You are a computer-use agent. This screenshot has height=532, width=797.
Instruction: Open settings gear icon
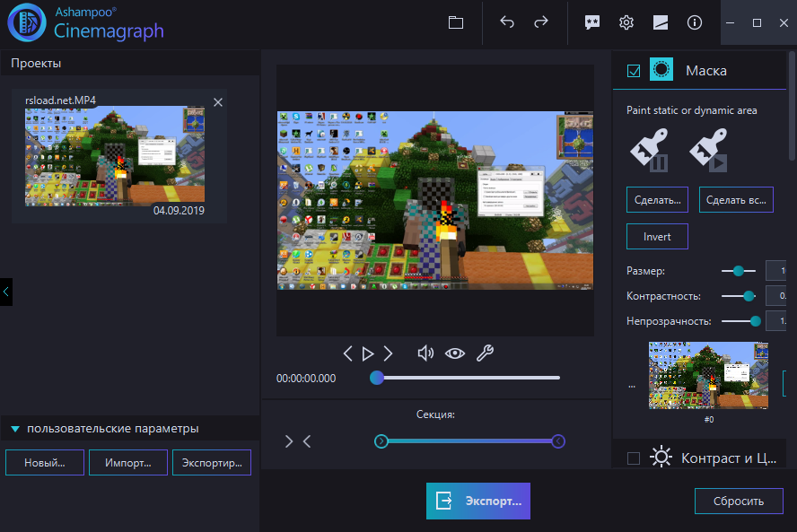626,22
